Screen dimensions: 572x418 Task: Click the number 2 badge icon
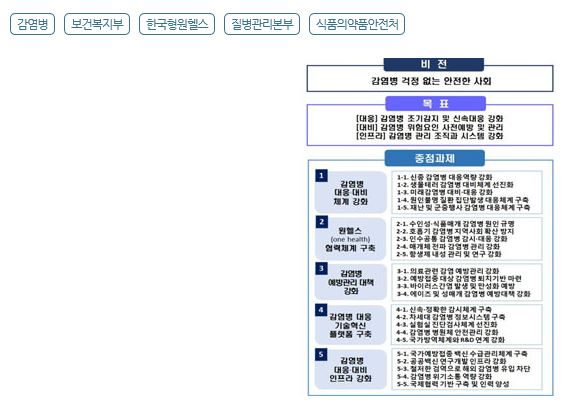tap(321, 222)
